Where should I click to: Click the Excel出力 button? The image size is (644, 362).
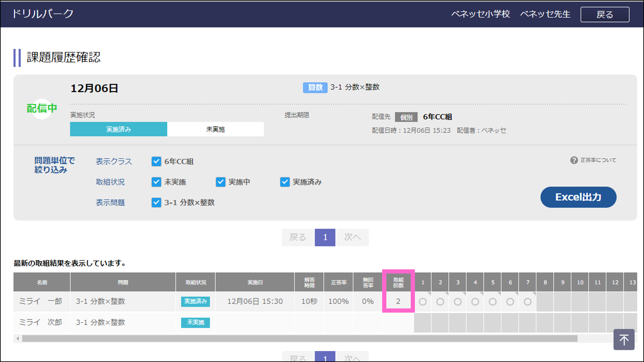pos(578,197)
